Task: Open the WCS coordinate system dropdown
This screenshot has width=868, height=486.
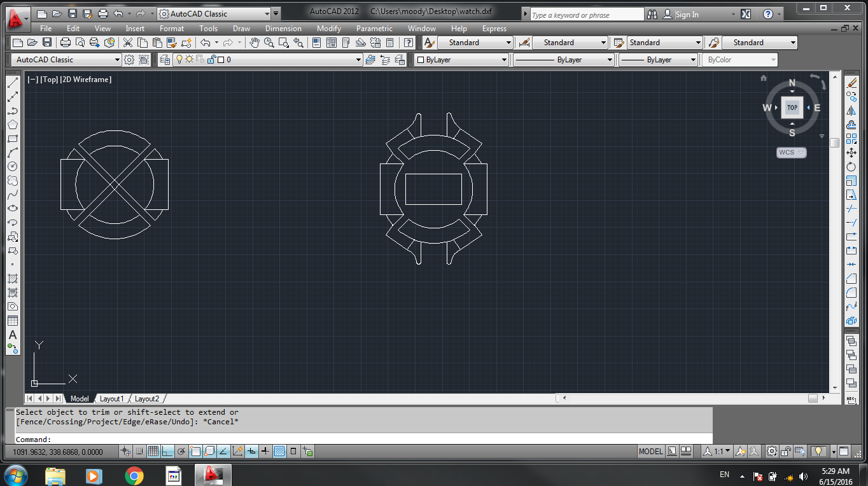Action: [x=792, y=153]
